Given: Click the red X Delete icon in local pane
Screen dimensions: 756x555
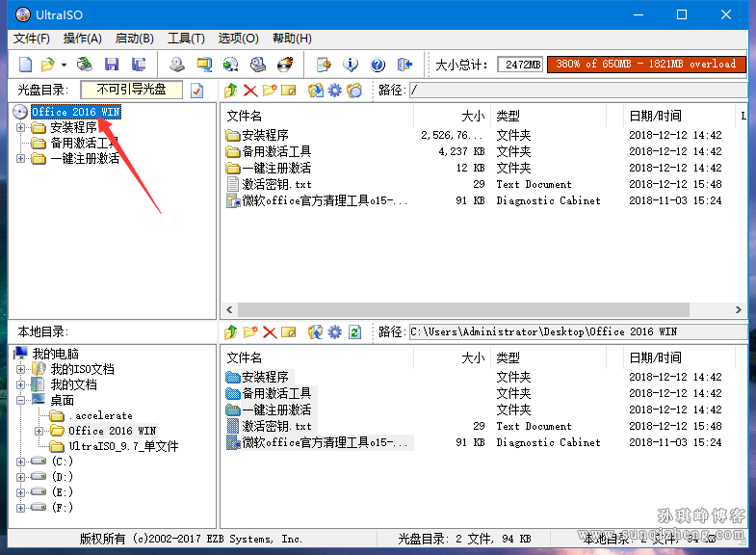Looking at the screenshot, I should (x=270, y=332).
